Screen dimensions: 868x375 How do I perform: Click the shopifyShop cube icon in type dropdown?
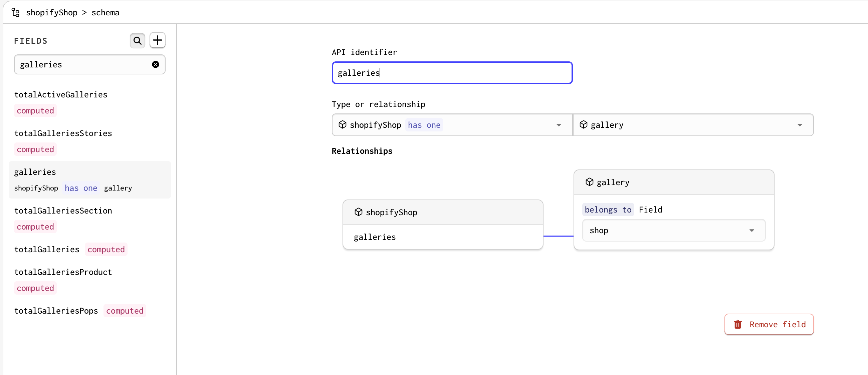pos(342,124)
